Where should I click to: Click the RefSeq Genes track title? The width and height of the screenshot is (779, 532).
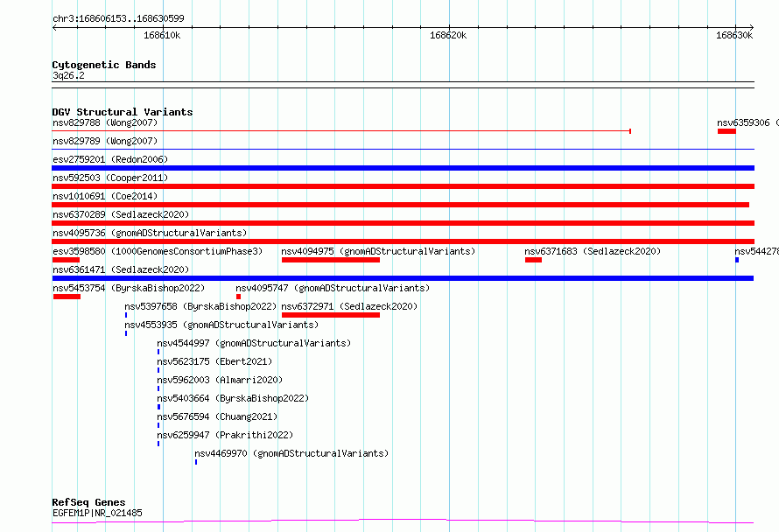click(88, 502)
